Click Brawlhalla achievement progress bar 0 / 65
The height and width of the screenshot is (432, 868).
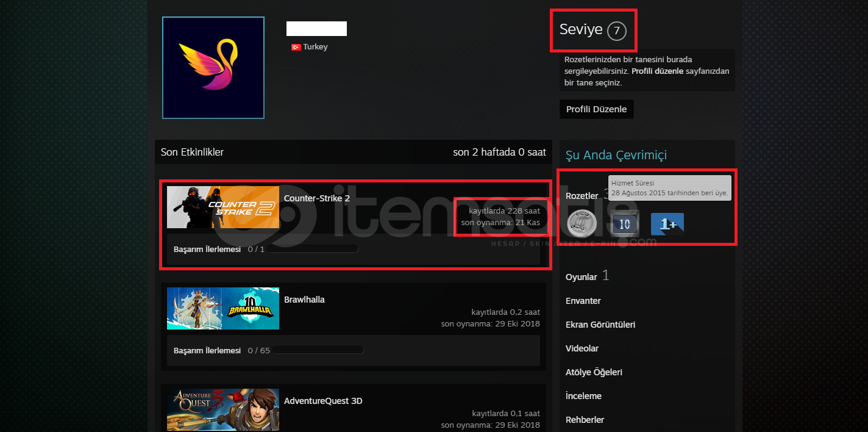318,350
